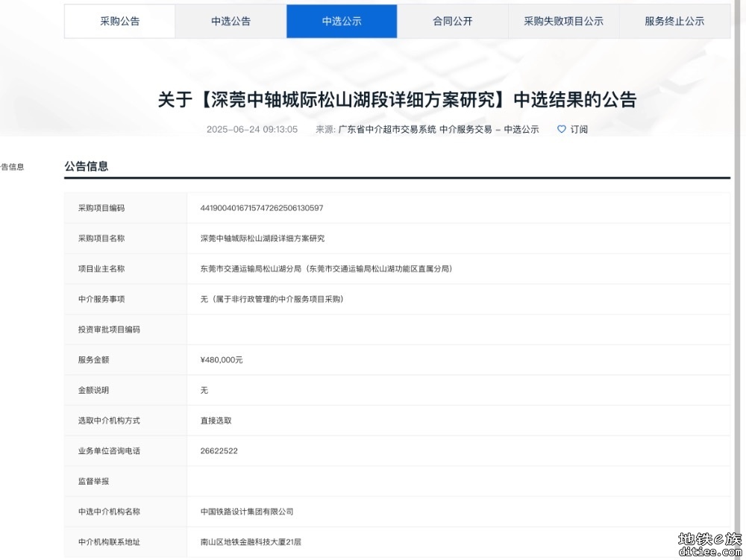746x560 pixels.
Task: Click the 公告信息 section heading
Action: [87, 166]
